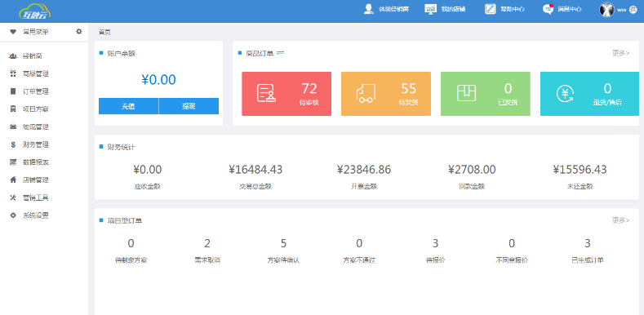The height and width of the screenshot is (315, 644).
Task: Click the 首页 breadcrumb
Action: [x=104, y=32]
